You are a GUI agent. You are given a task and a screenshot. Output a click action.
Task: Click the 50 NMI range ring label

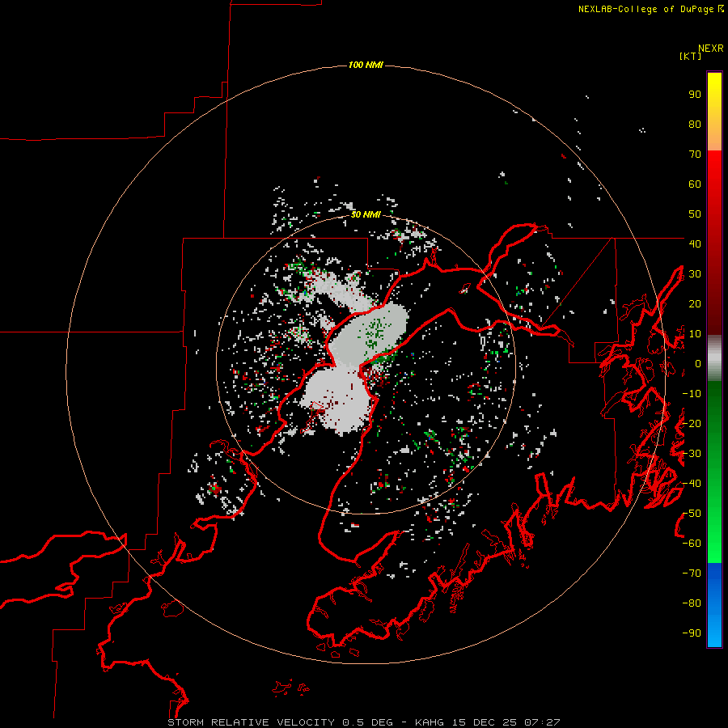tap(366, 214)
